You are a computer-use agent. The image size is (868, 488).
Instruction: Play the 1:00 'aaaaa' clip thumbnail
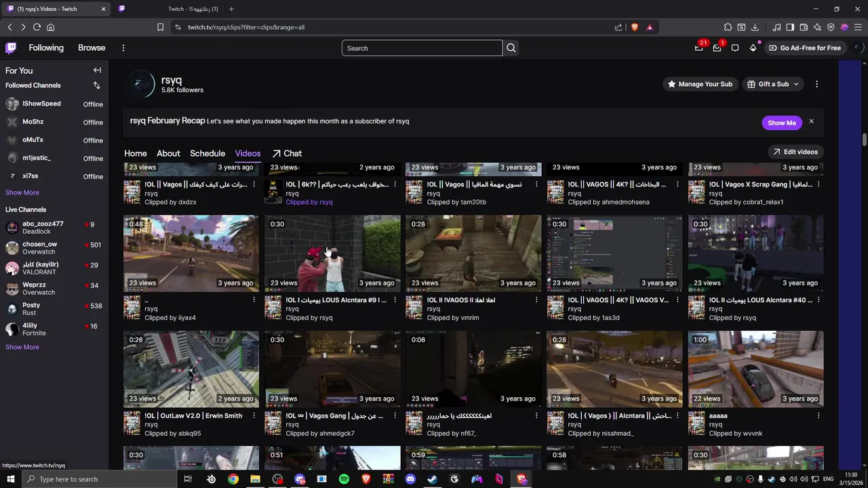(755, 369)
